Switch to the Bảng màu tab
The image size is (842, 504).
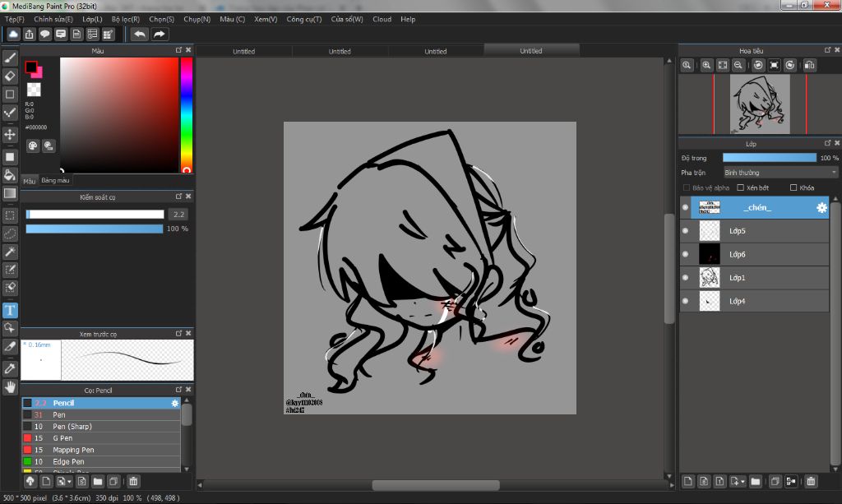click(55, 180)
